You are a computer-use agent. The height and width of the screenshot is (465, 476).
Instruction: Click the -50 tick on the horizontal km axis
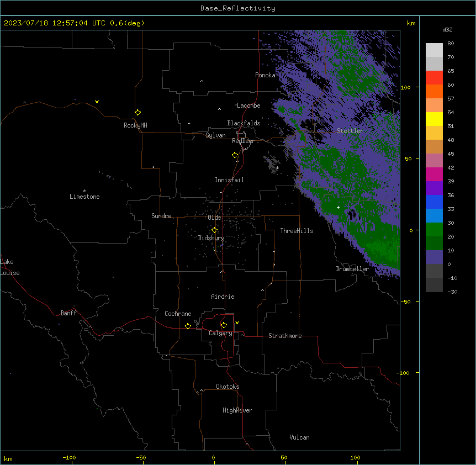coord(141,457)
